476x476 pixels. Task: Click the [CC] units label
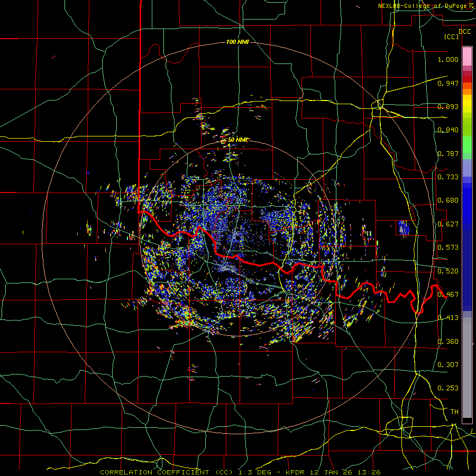click(451, 36)
